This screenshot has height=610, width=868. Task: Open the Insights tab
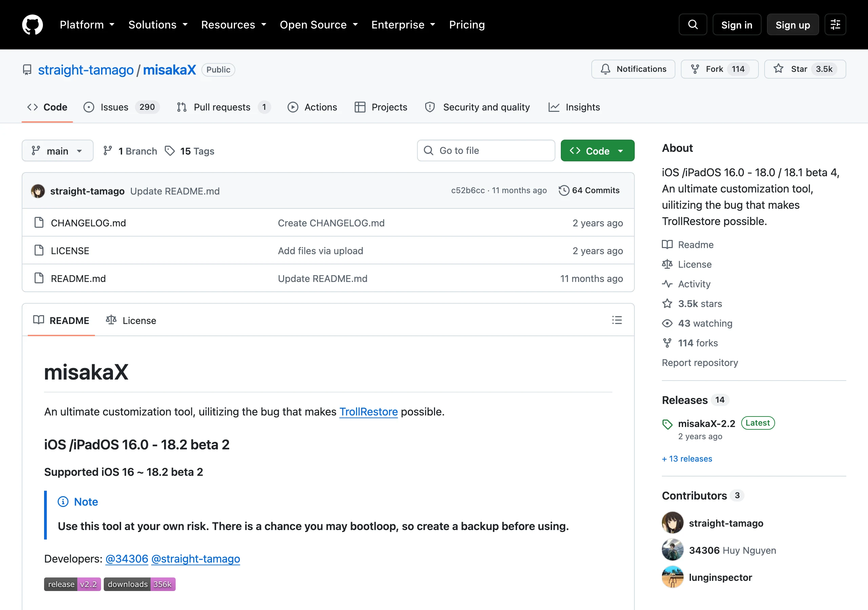[x=574, y=107]
